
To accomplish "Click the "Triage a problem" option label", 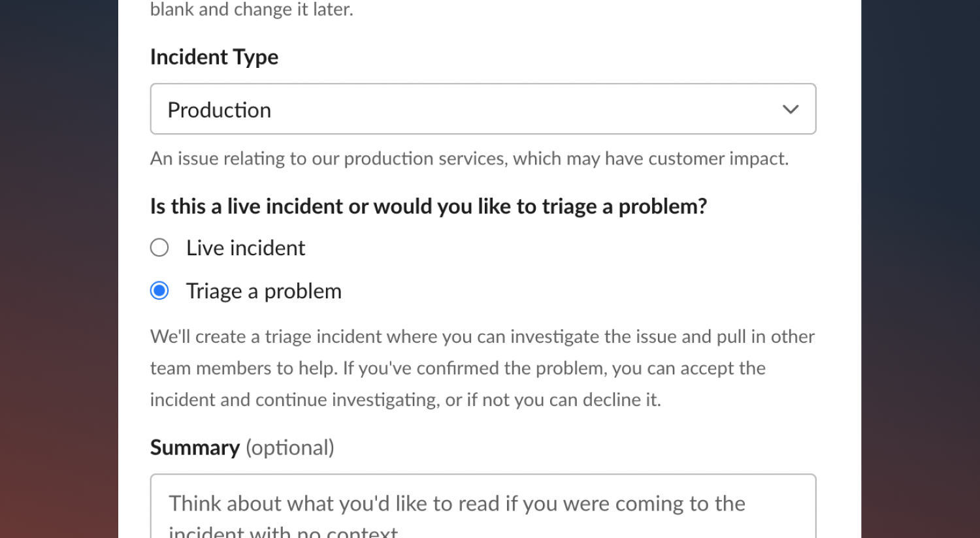I will 264,291.
